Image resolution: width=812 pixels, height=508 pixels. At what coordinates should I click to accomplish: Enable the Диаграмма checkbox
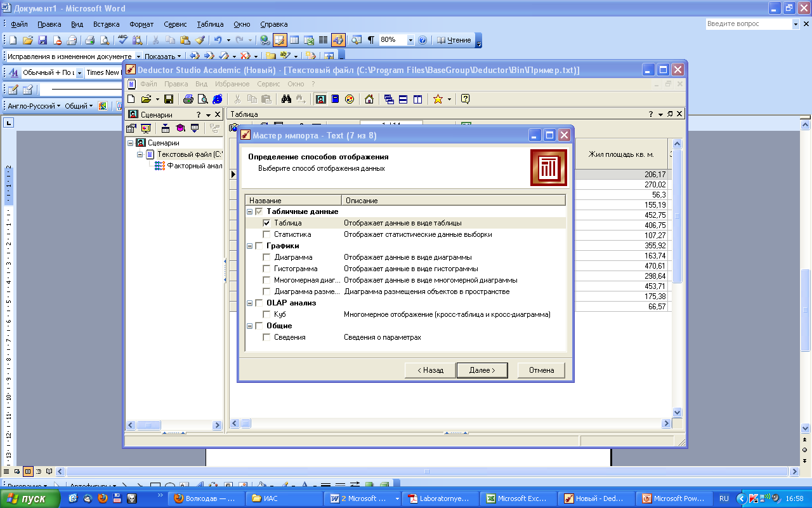click(266, 257)
